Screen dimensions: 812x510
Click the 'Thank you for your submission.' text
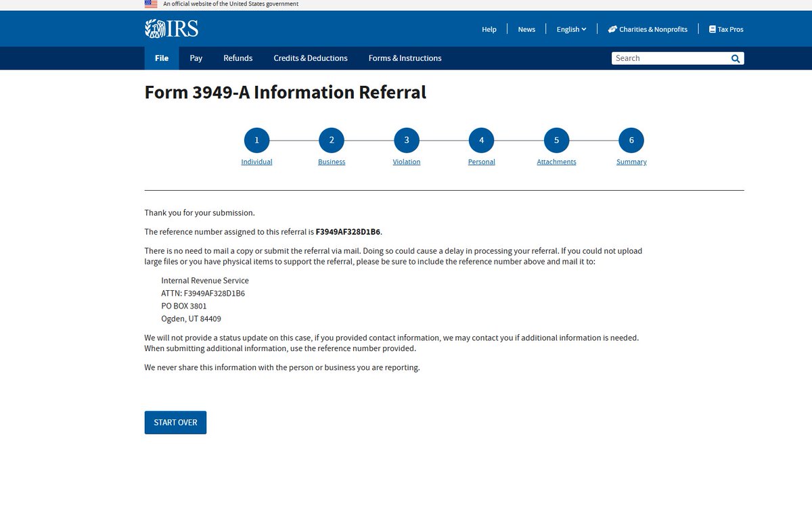(x=200, y=212)
